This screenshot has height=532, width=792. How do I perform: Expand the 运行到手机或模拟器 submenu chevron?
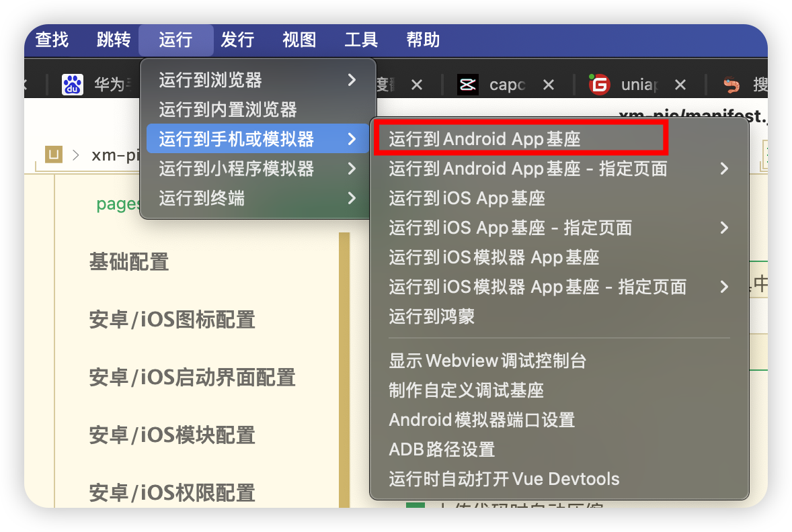pyautogui.click(x=352, y=139)
